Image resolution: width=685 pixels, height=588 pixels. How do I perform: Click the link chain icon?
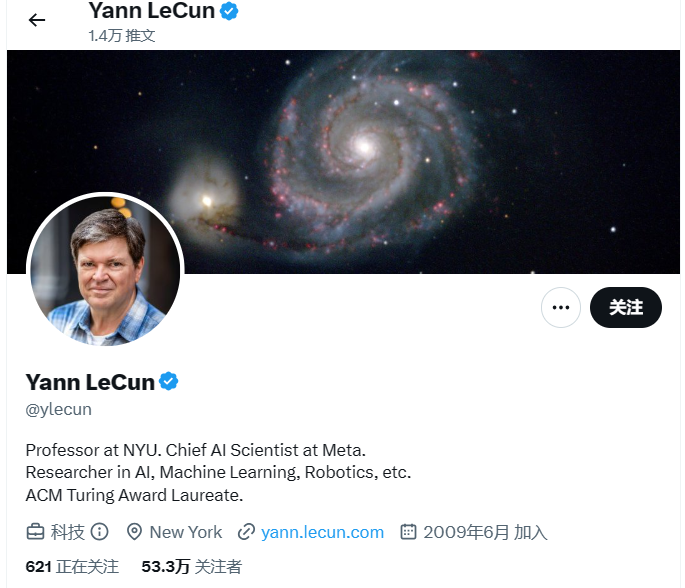point(246,532)
